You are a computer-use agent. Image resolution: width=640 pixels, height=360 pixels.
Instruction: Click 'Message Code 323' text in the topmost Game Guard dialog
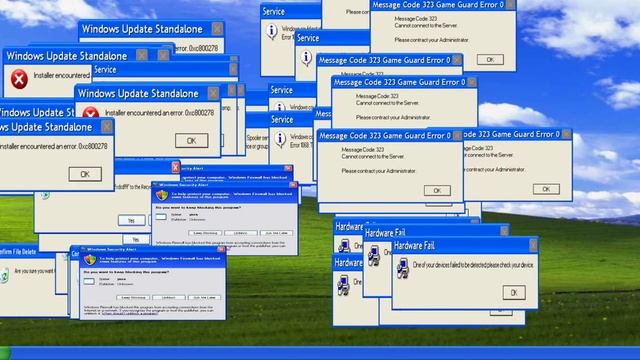tap(416, 18)
